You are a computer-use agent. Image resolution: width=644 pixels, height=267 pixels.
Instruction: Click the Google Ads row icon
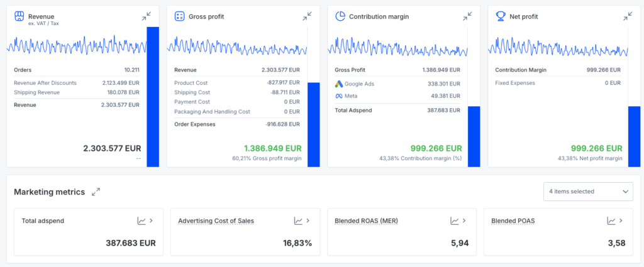pyautogui.click(x=338, y=83)
